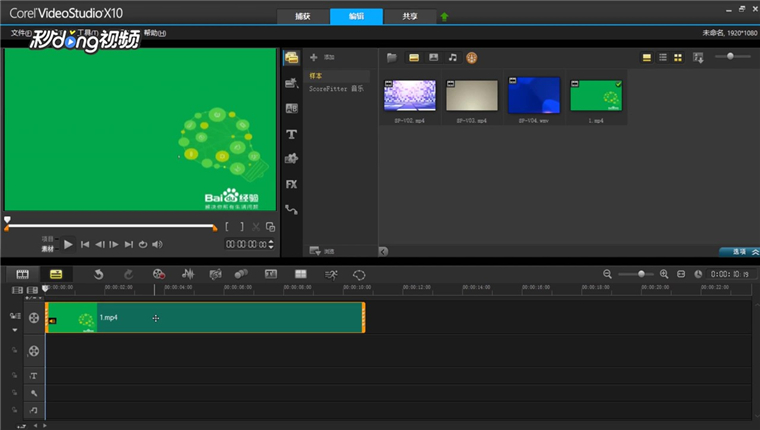
Task: Open the Title (T) library
Action: 291,134
